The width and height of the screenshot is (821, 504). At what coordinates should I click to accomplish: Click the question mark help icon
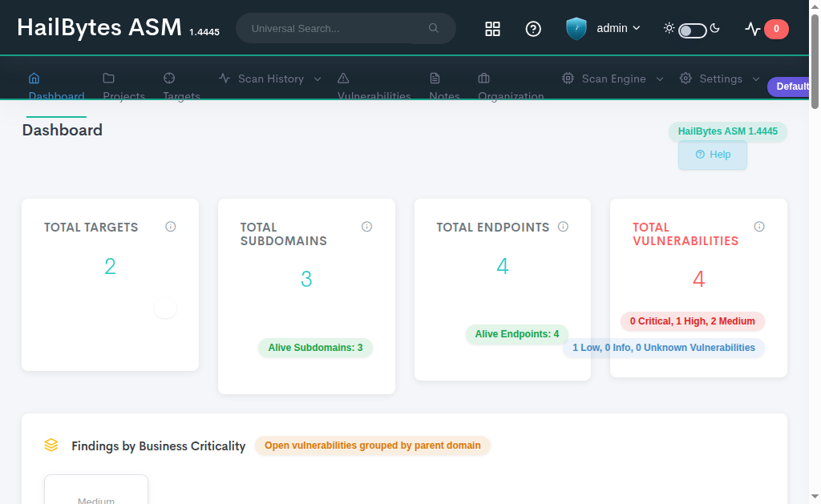tap(533, 29)
